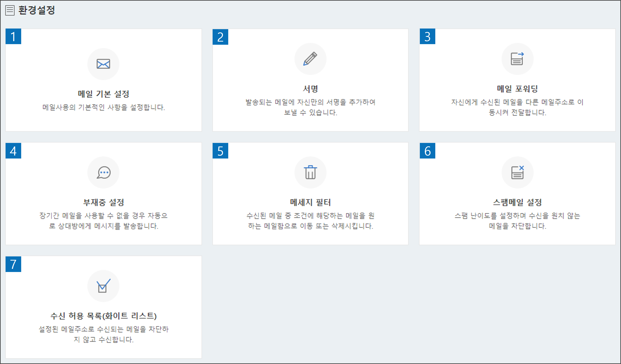Click the 환경설정 page heading
The image size is (621, 364).
37,10
